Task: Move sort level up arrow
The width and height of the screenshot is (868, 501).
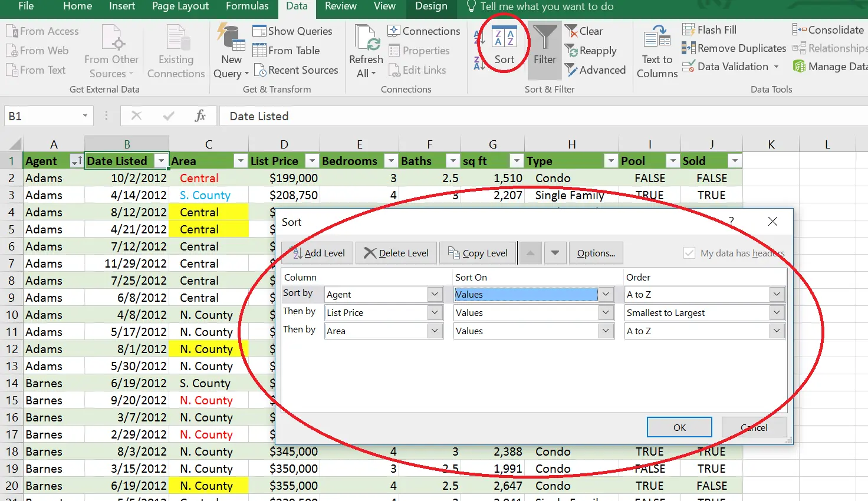Action: coord(530,253)
